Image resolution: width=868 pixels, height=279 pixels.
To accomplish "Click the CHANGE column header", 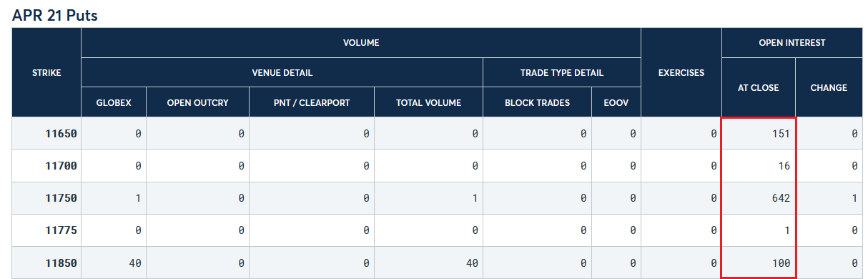I will [x=829, y=87].
